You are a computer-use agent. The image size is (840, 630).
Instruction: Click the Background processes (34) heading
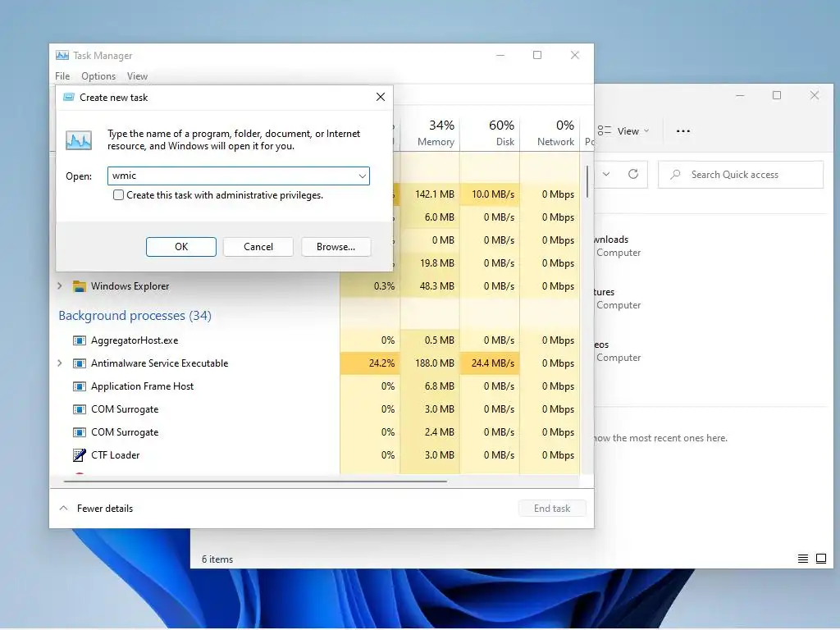tap(135, 316)
